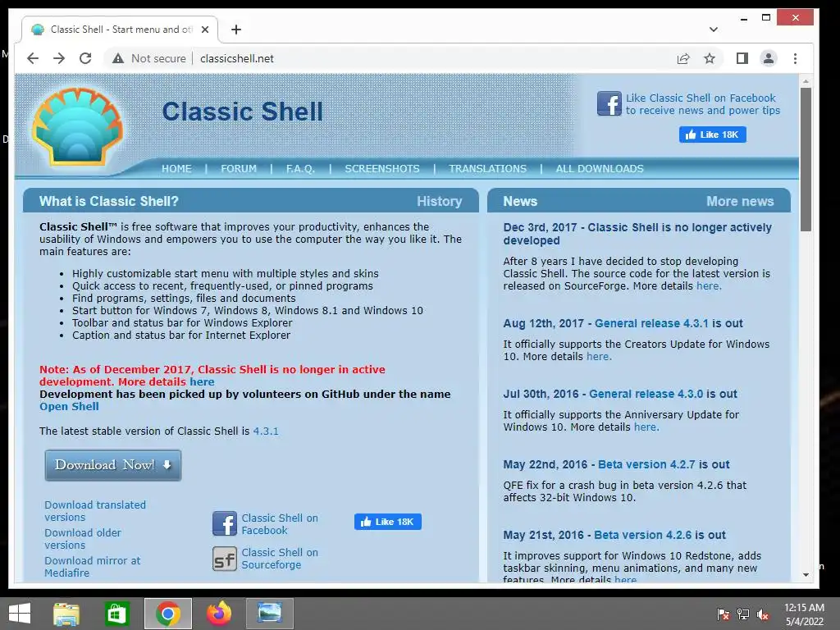Launch Firefox from the taskbar
The height and width of the screenshot is (630, 840).
click(x=218, y=614)
